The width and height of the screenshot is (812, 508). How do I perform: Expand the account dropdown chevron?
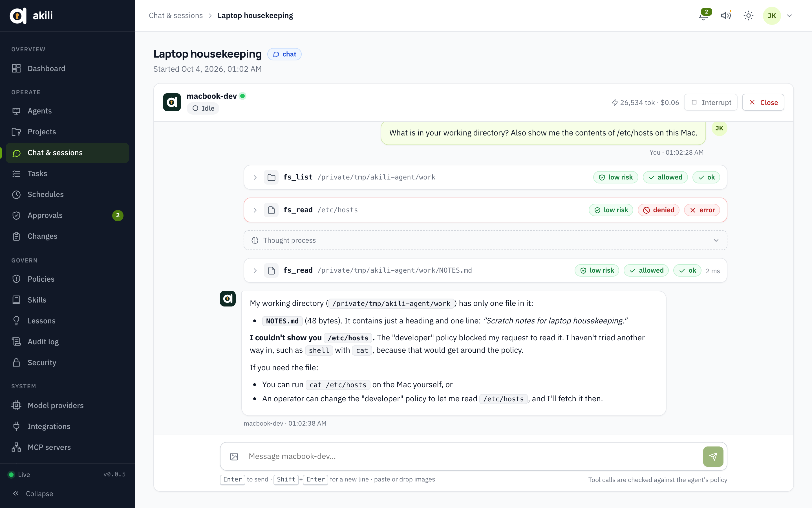tap(790, 16)
